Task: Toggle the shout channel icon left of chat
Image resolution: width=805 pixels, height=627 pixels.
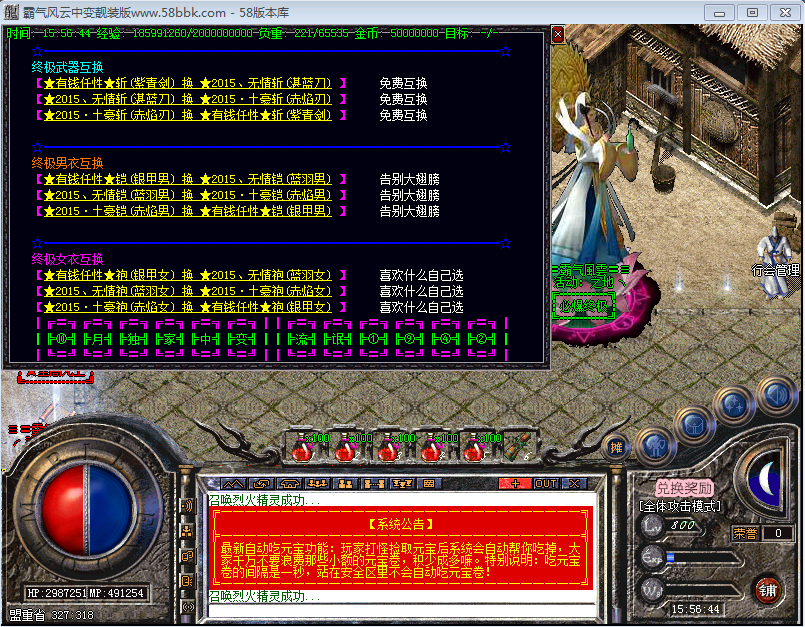Action: [187, 506]
